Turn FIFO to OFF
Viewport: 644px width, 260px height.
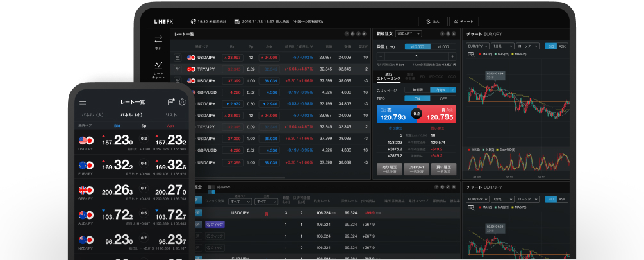click(x=443, y=98)
